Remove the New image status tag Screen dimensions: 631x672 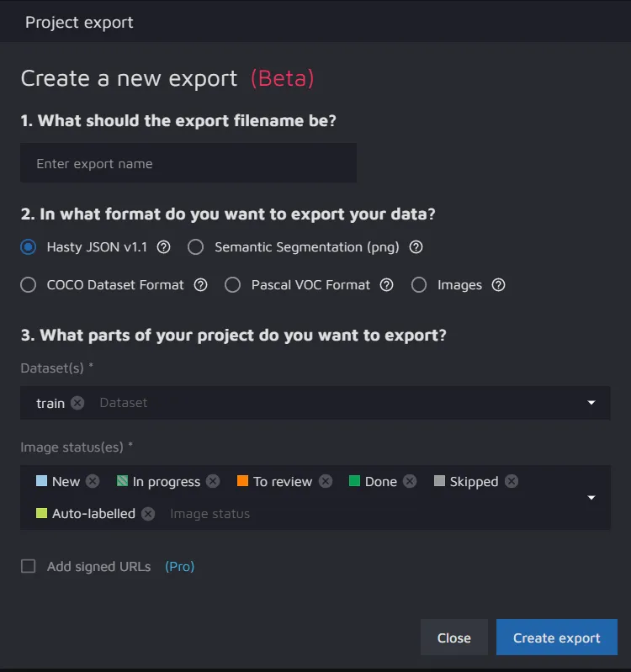[93, 481]
